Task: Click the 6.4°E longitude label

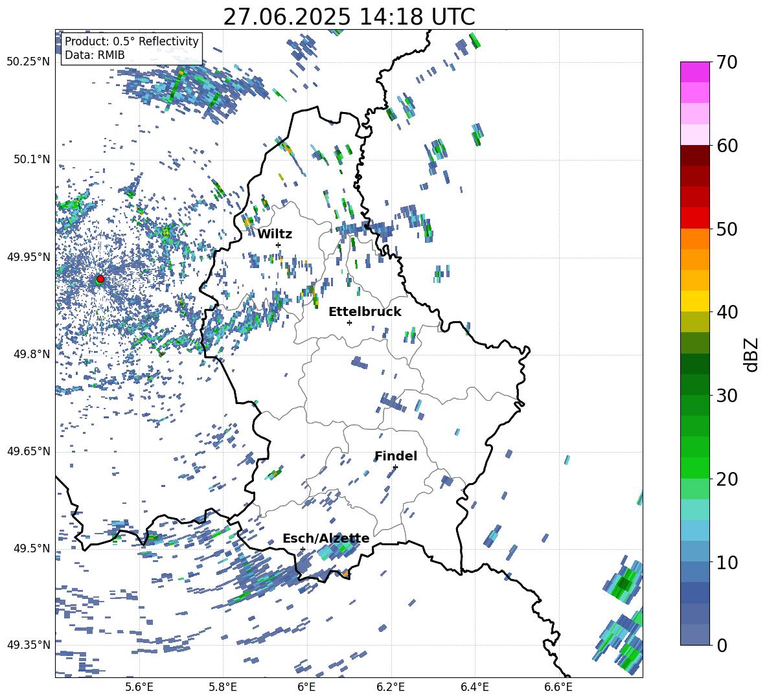Action: pos(474,687)
